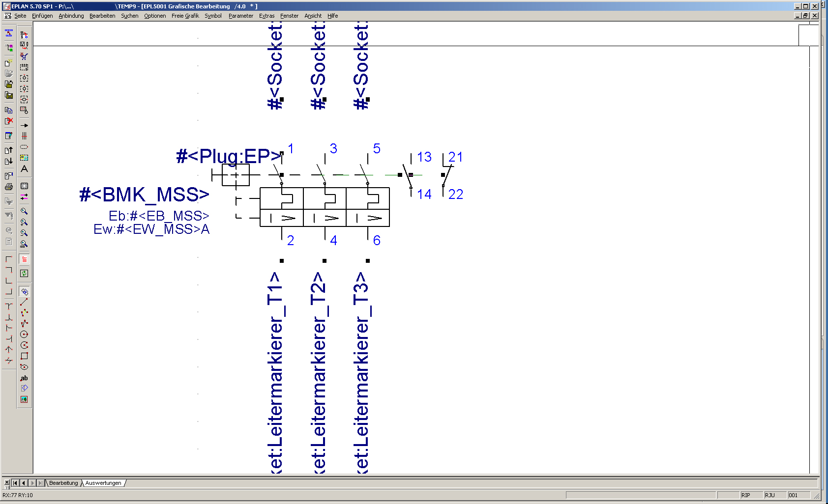
Task: Switch to the Bearbeitung tab
Action: pyautogui.click(x=63, y=483)
